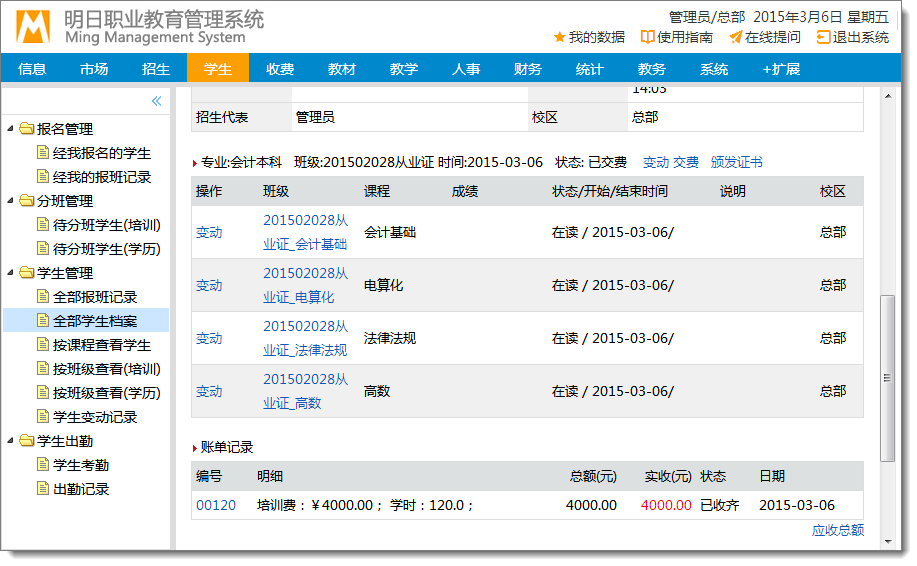This screenshot has height=566, width=917.
Task: Click the star icon beside 我的数据
Action: pyautogui.click(x=559, y=37)
